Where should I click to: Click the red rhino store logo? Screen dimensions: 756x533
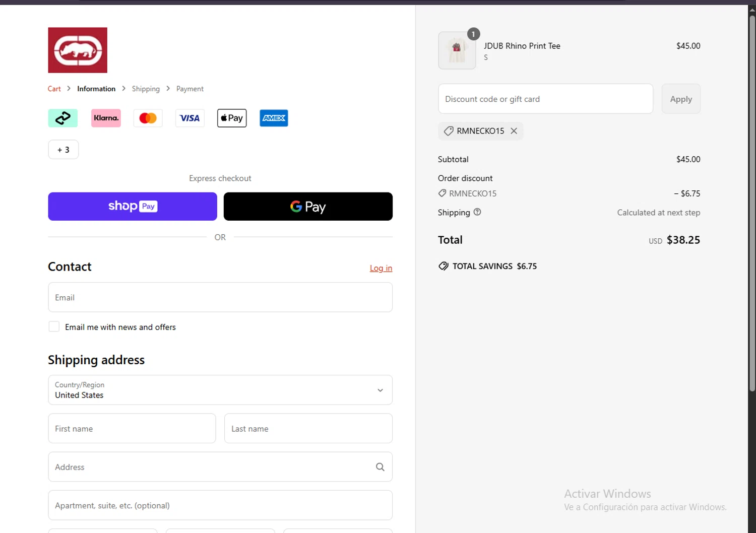tap(78, 50)
